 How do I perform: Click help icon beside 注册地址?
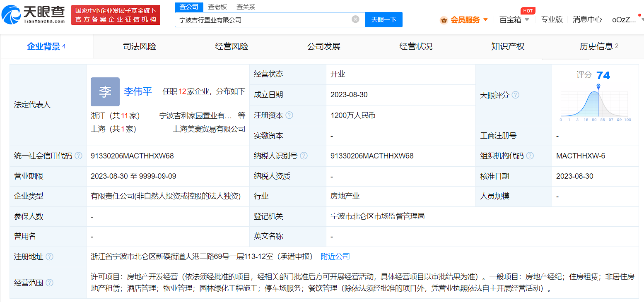(50, 257)
